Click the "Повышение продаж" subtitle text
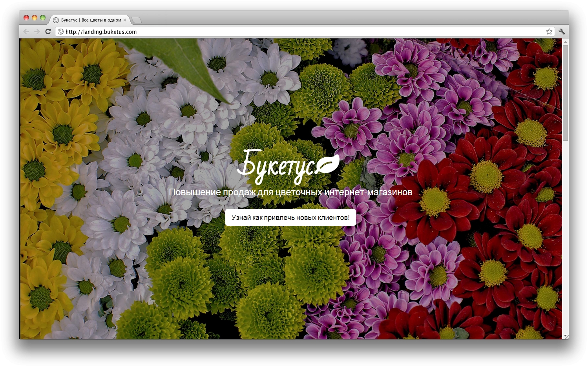 [x=290, y=192]
